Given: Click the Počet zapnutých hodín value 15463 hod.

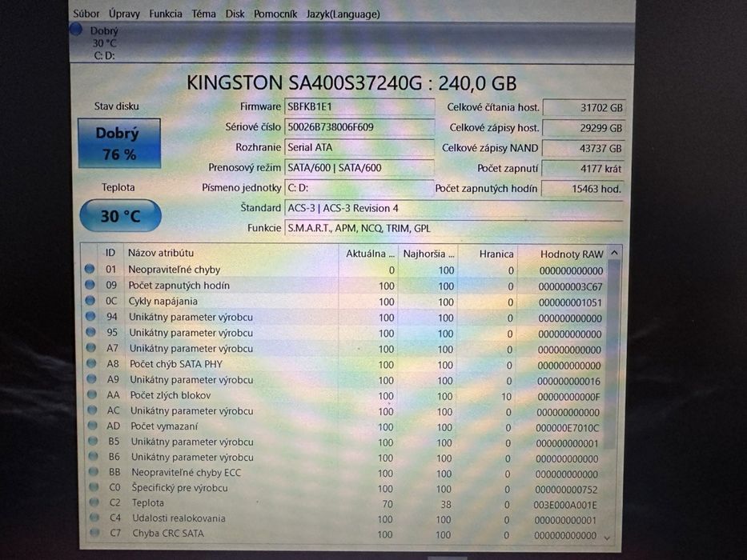Looking at the screenshot, I should pyautogui.click(x=582, y=189).
